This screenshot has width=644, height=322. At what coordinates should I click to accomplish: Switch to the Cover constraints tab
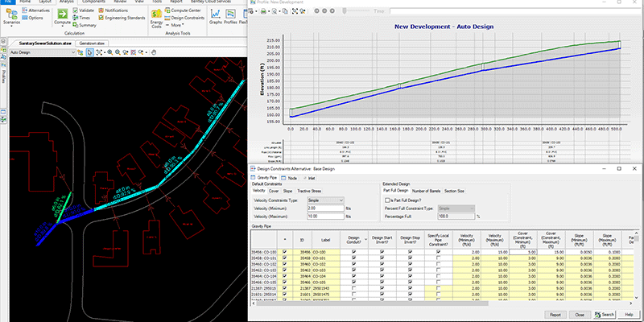[274, 190]
